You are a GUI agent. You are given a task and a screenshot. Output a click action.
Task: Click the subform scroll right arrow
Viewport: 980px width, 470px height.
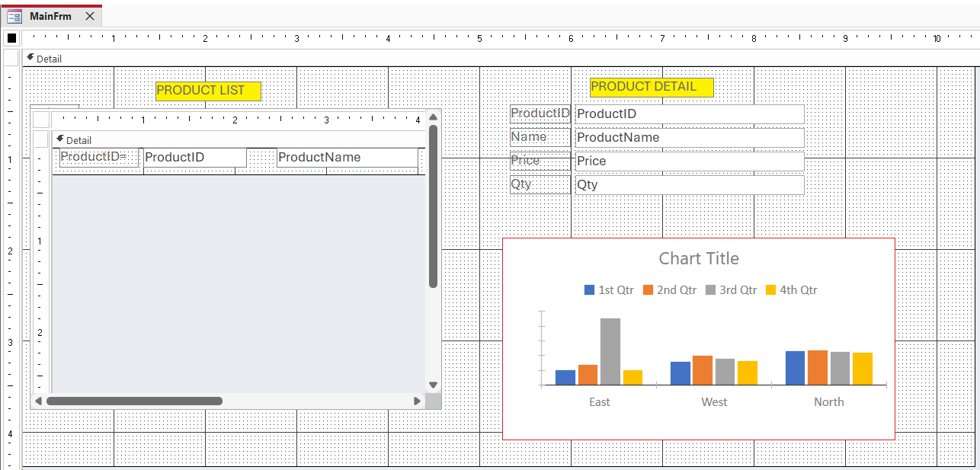point(417,401)
